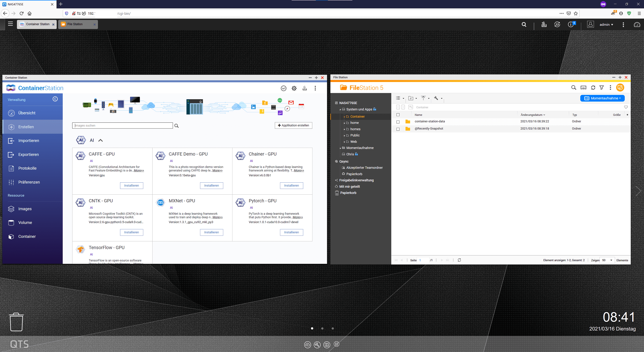
Task: Open the upload dropdown in File Station
Action: (425, 98)
